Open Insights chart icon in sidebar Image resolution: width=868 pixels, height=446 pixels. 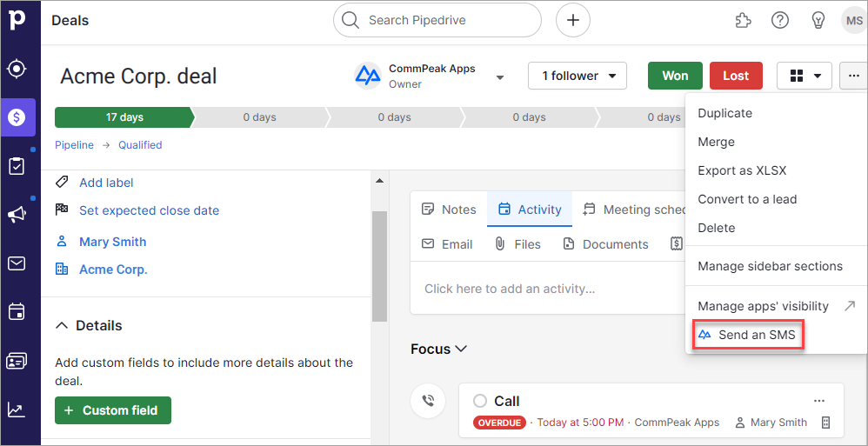point(16,409)
